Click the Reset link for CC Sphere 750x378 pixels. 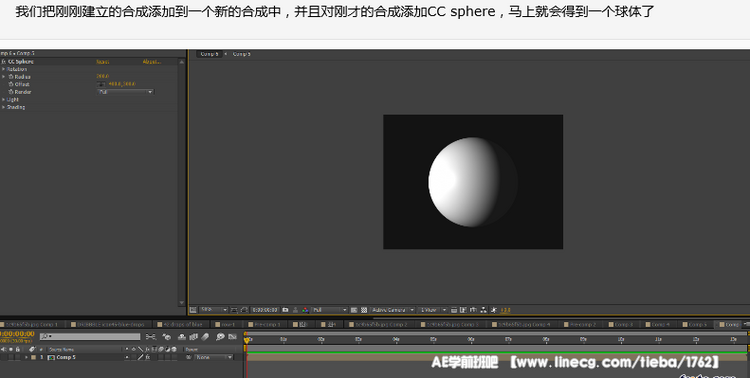[x=102, y=62]
